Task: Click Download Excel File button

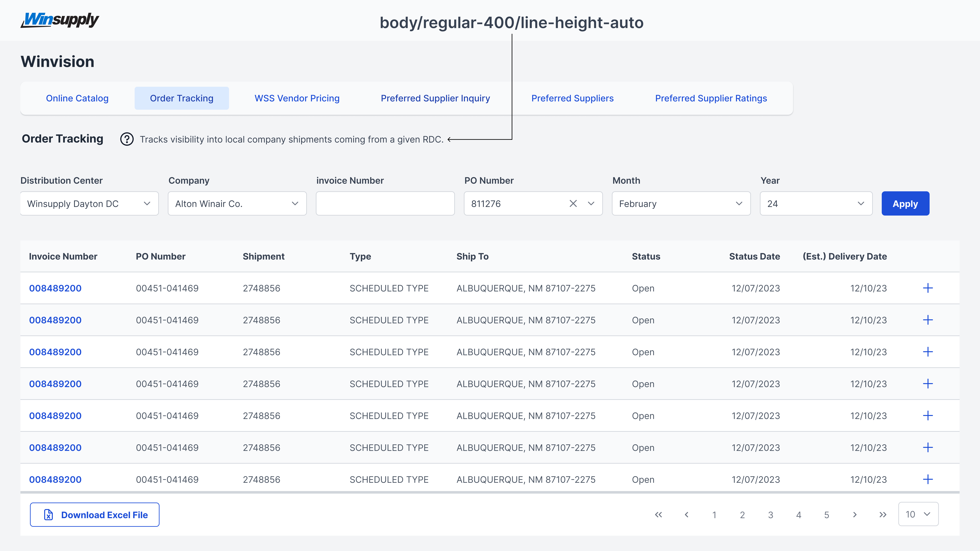Action: click(x=95, y=514)
